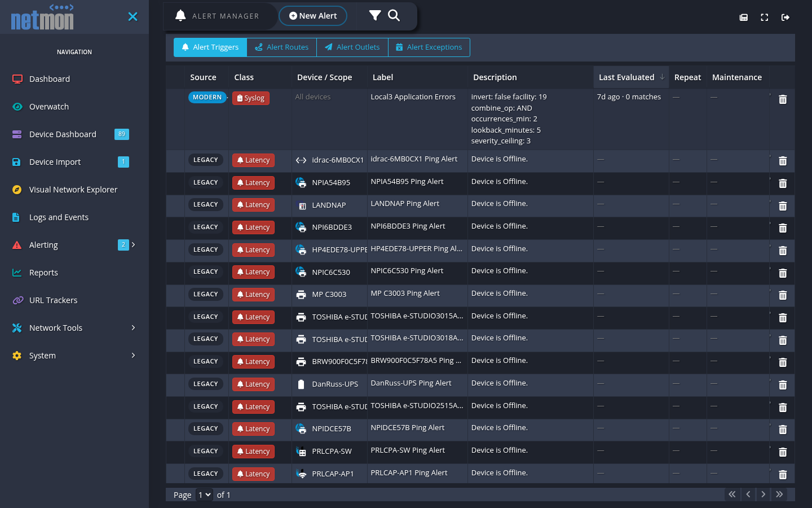Open the filter funnel in the toolbar
Image resolution: width=812 pixels, height=508 pixels.
pos(375,15)
